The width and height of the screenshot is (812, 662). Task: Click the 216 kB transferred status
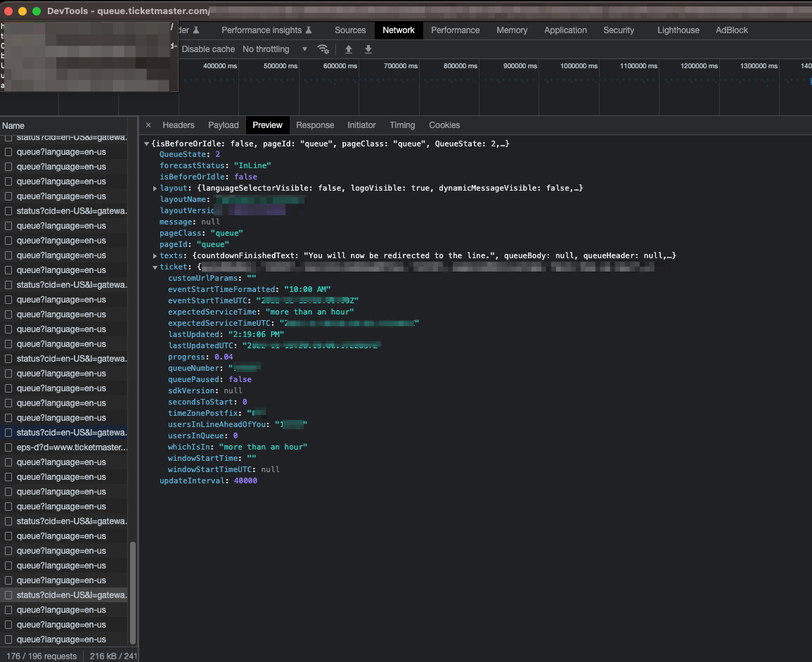coord(113,656)
